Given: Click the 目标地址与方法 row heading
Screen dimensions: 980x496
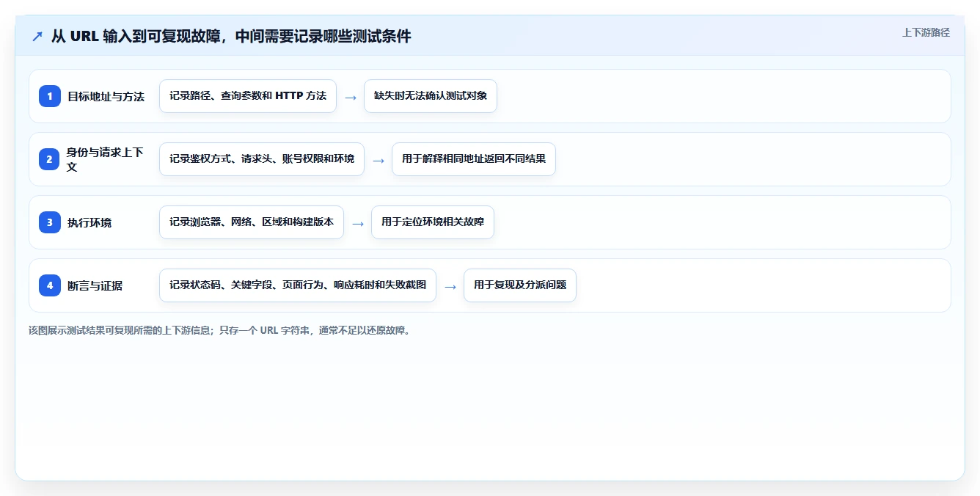Looking at the screenshot, I should click(x=106, y=96).
